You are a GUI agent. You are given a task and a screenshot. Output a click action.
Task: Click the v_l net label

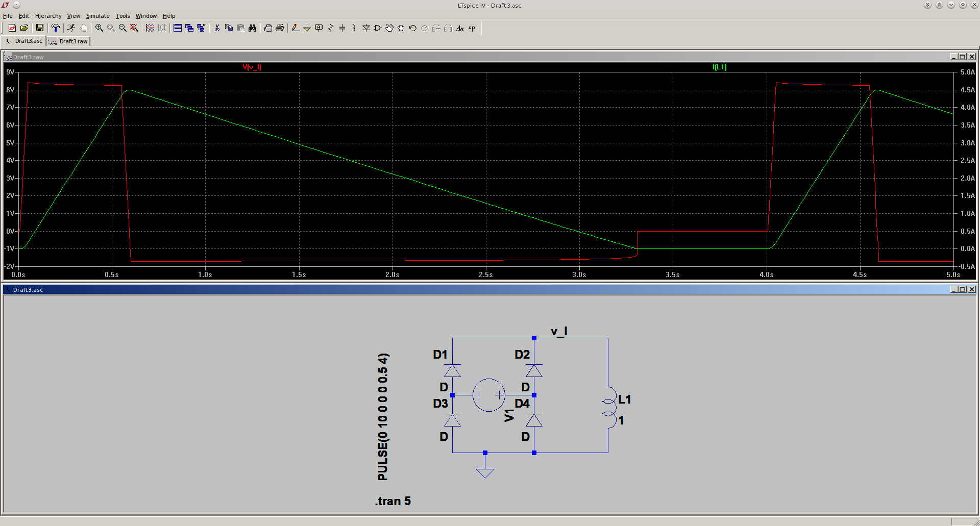click(x=559, y=332)
